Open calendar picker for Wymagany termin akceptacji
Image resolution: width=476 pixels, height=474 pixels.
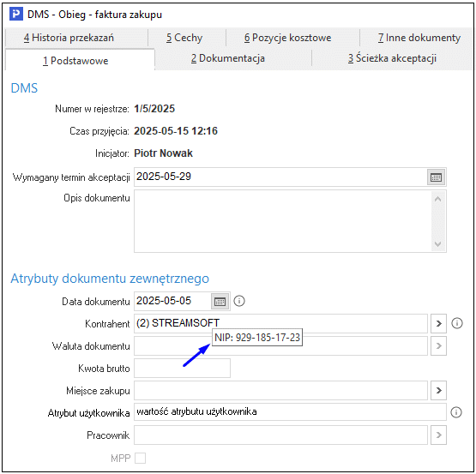[436, 177]
